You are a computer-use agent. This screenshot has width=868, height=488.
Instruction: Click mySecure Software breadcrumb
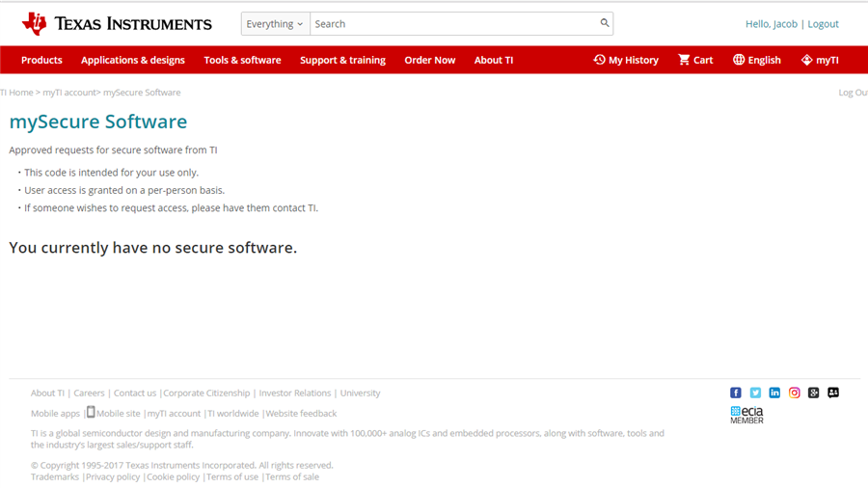click(142, 93)
